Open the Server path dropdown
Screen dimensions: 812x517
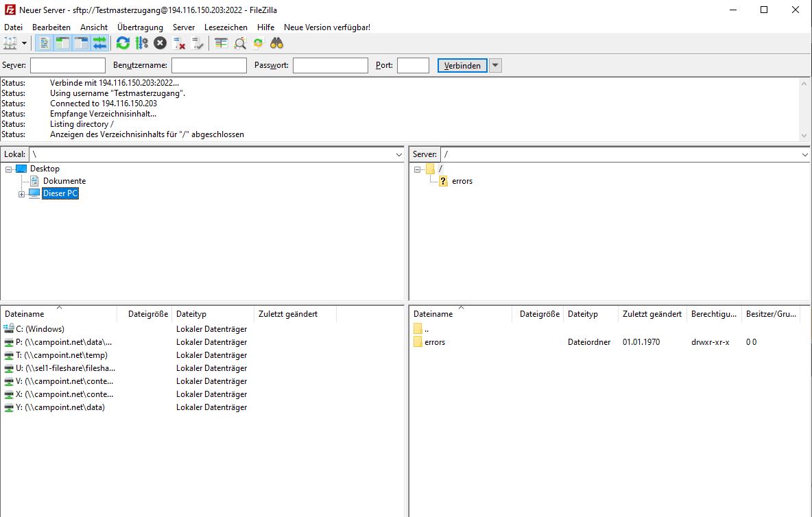point(804,155)
